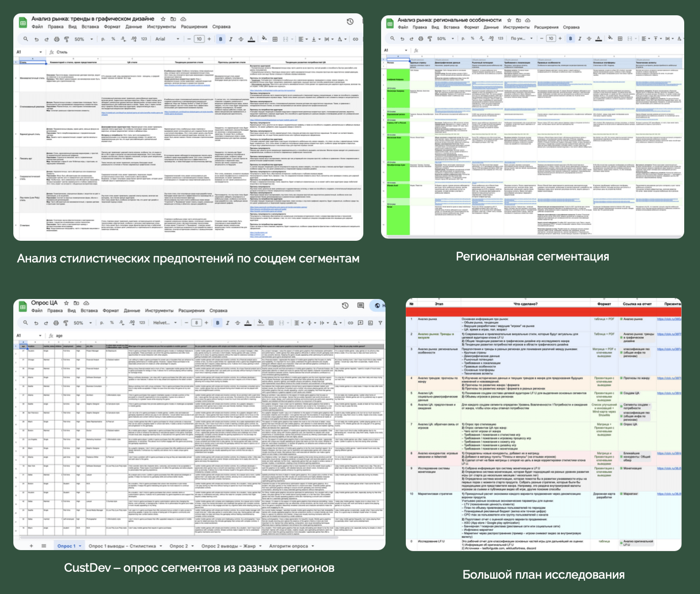Open the Формат menu in the Опрос ЦА spreadsheet
Viewport: 700px width, 594px height.
111,311
